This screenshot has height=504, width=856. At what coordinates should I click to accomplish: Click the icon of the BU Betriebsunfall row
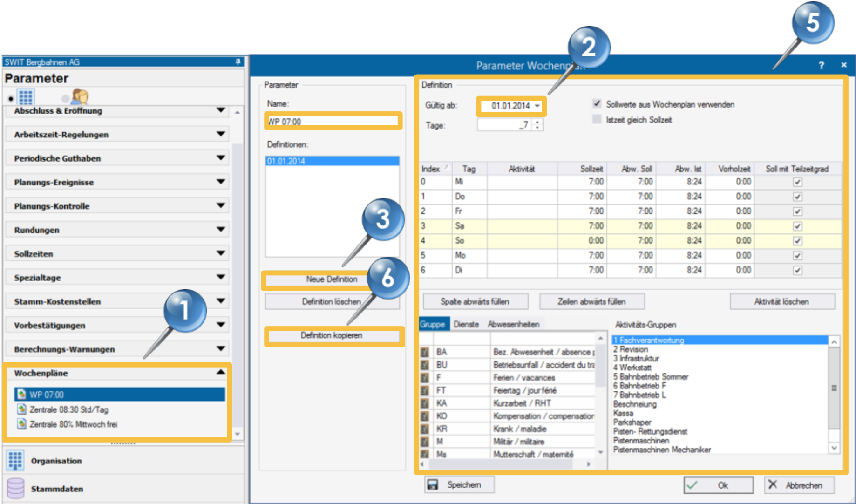(x=425, y=365)
